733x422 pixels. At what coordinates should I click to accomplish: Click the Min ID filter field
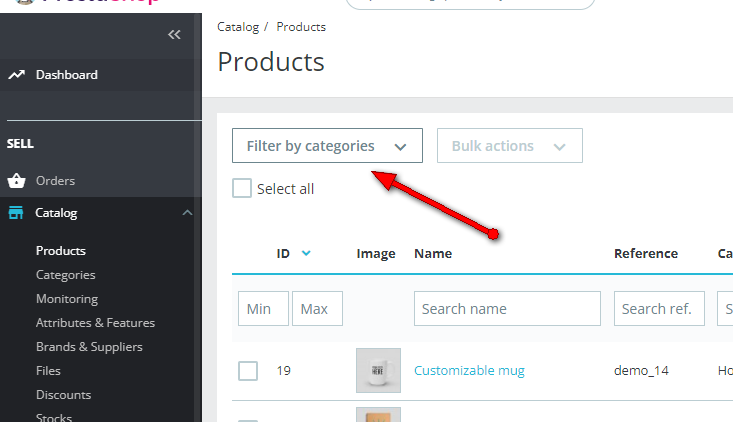263,309
